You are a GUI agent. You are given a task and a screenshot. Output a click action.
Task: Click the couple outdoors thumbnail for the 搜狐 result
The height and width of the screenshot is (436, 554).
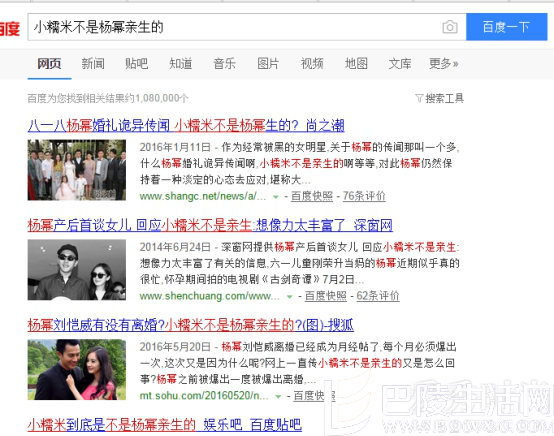[x=77, y=370]
